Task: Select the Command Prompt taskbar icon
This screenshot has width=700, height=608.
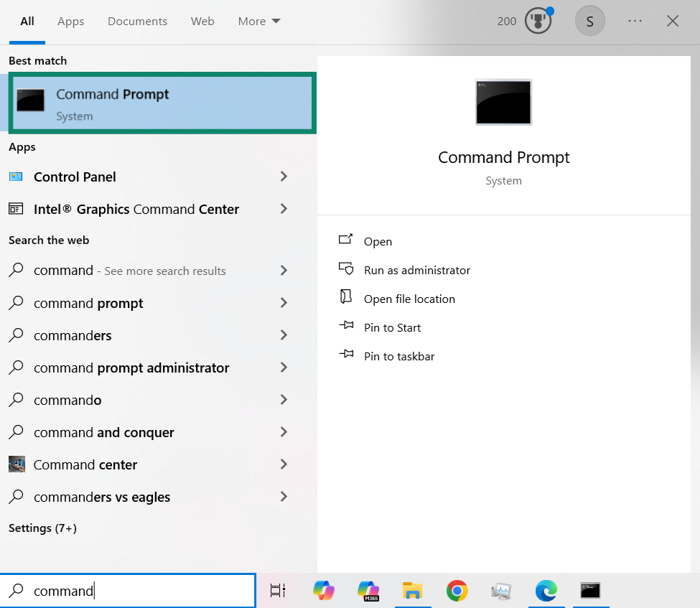Action: click(x=589, y=591)
